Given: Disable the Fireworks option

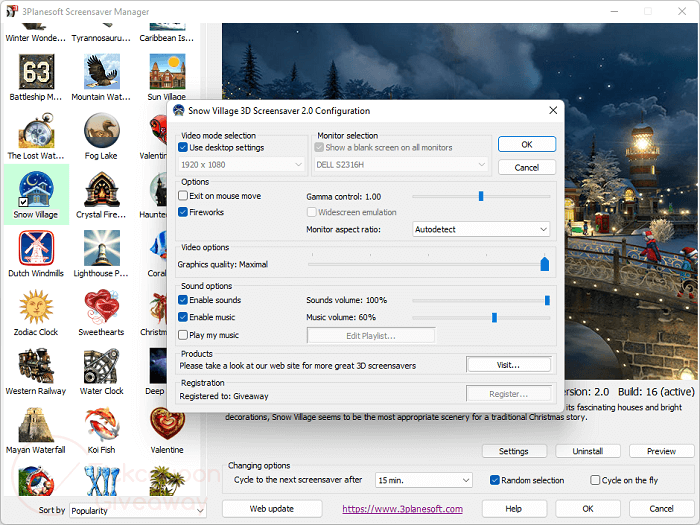Looking at the screenshot, I should point(183,212).
